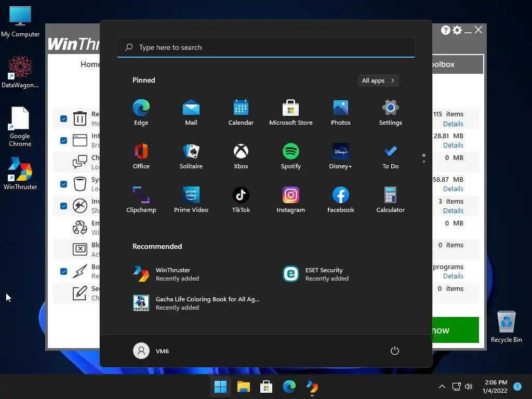Open the volume control in system tray

(469, 387)
